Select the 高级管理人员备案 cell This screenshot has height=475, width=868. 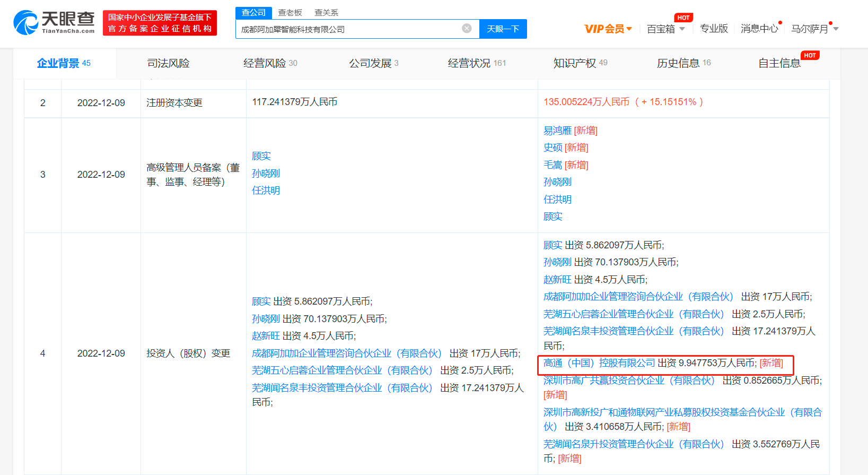pyautogui.click(x=193, y=175)
